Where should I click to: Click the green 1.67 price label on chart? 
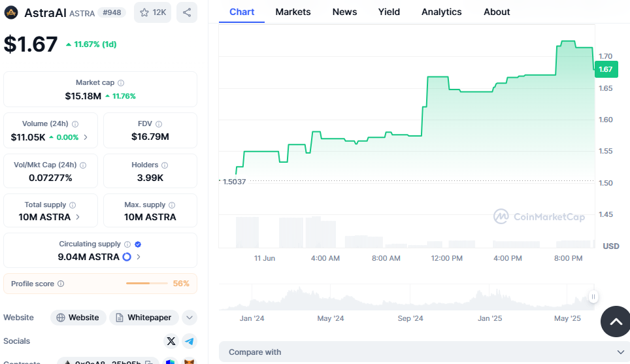tap(606, 69)
